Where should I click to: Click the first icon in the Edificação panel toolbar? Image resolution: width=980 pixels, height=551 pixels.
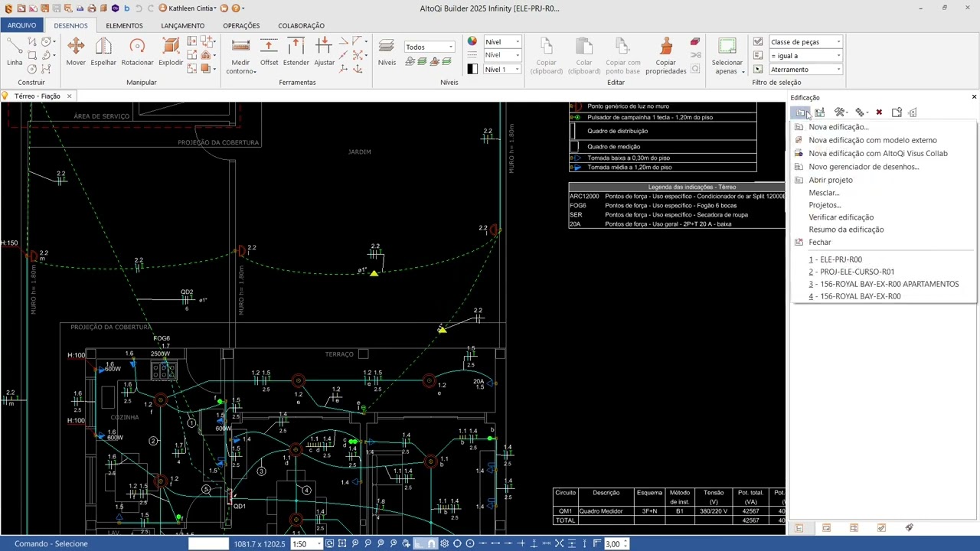(800, 112)
